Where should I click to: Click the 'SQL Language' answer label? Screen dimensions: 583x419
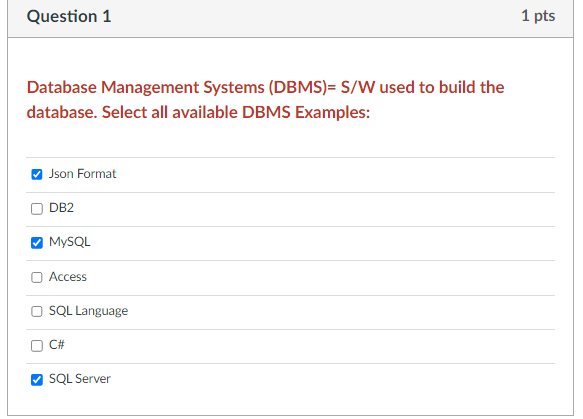88,311
